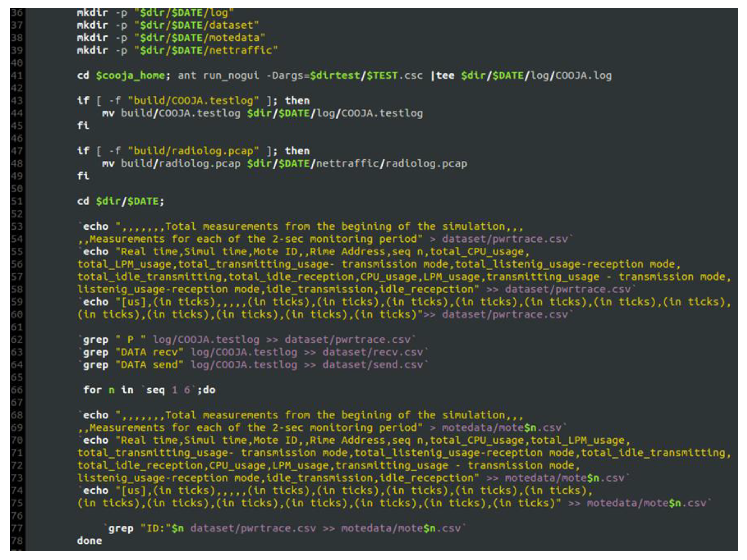Click 'dataset/pwrtrace.csv' on line 54
This screenshot has width=747, height=560.
[505, 239]
